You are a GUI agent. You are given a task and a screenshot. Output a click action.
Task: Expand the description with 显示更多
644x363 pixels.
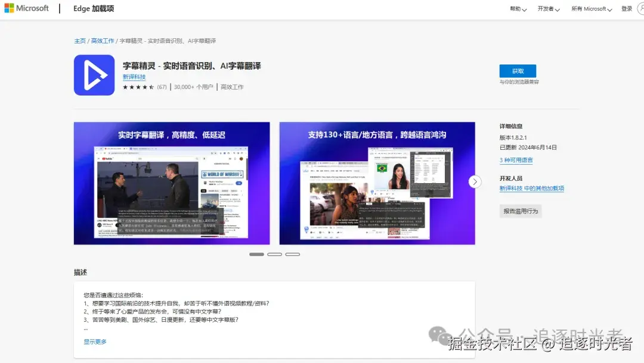pos(95,341)
